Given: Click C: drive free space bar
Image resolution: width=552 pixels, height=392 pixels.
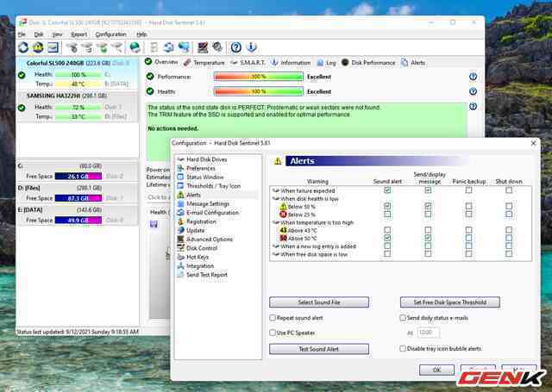Looking at the screenshot, I should (x=78, y=176).
